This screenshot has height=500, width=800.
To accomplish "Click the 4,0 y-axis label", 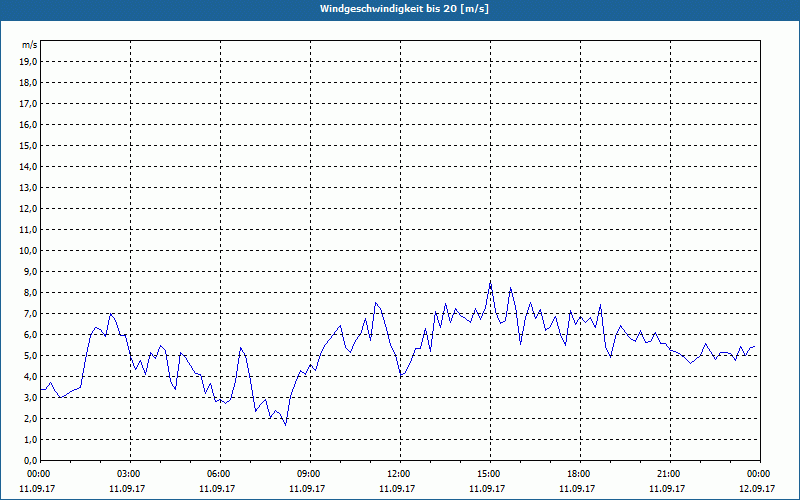I will pyautogui.click(x=30, y=377).
